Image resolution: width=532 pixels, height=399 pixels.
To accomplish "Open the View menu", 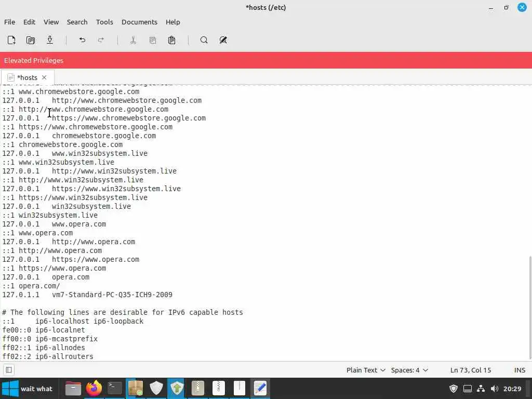I will pyautogui.click(x=51, y=22).
